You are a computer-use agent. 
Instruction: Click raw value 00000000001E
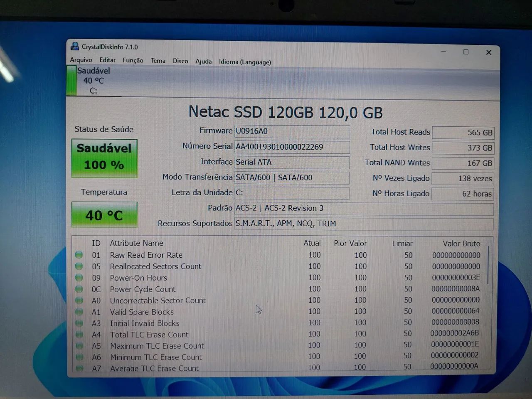455,345
